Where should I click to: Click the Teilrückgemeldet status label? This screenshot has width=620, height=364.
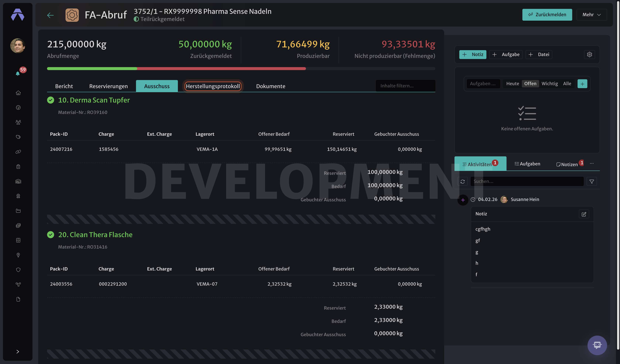(162, 19)
